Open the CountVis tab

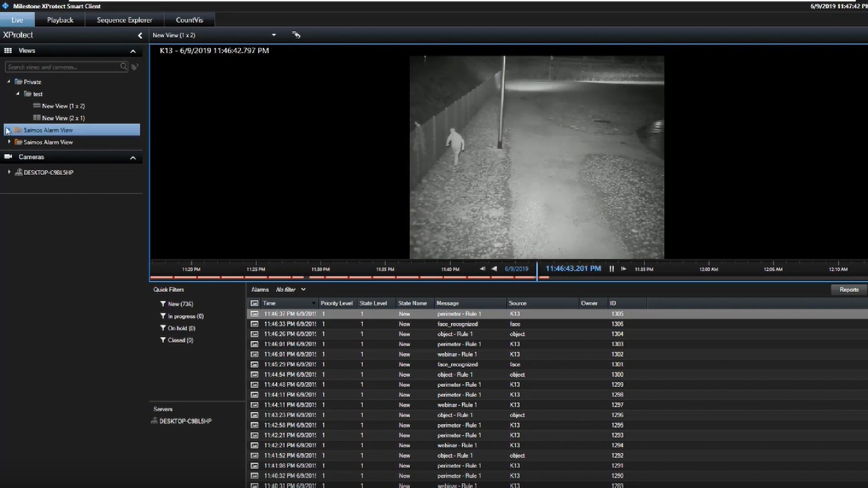(x=189, y=20)
